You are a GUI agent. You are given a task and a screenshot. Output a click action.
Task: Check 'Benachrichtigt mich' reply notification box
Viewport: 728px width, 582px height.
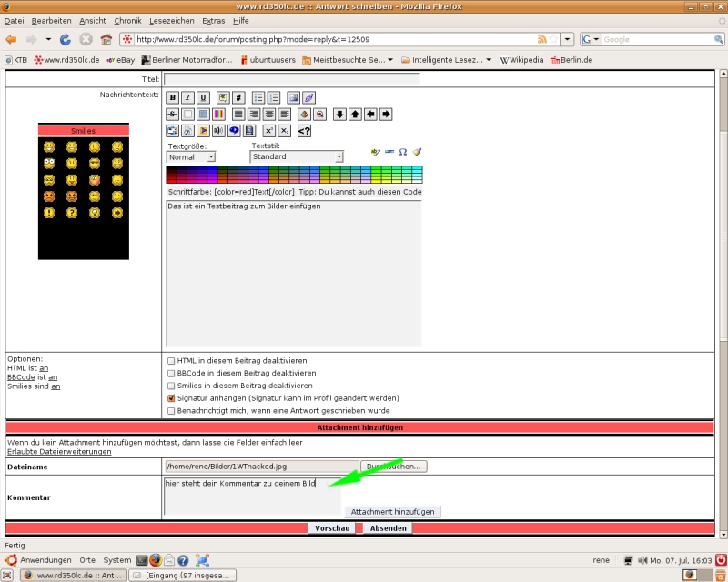(x=171, y=411)
